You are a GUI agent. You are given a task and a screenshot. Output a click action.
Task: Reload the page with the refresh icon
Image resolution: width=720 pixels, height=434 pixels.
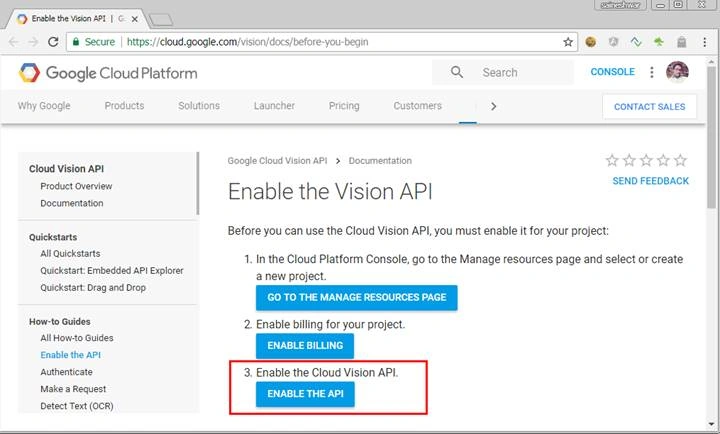click(53, 42)
